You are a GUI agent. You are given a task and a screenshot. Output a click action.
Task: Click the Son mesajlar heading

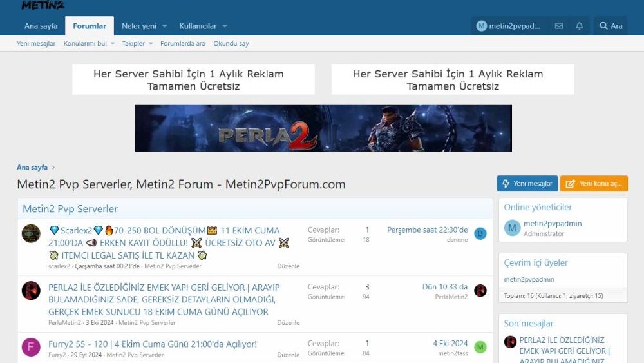pyautogui.click(x=529, y=324)
